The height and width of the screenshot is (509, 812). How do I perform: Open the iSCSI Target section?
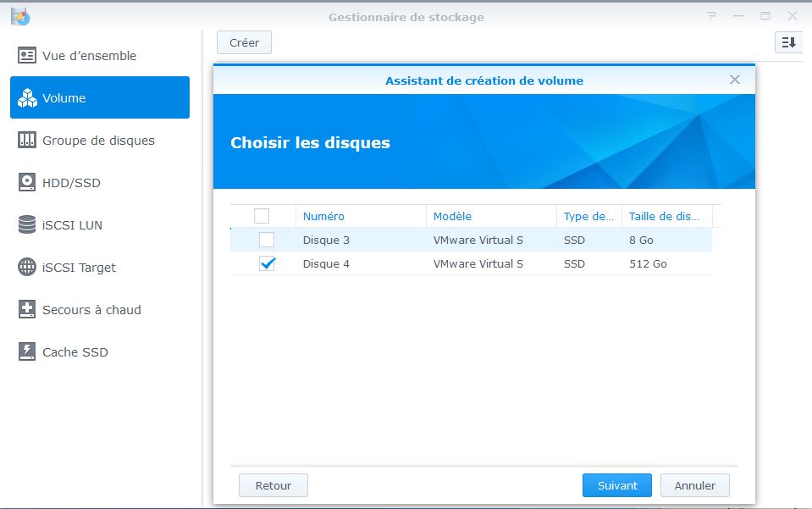[x=100, y=267]
